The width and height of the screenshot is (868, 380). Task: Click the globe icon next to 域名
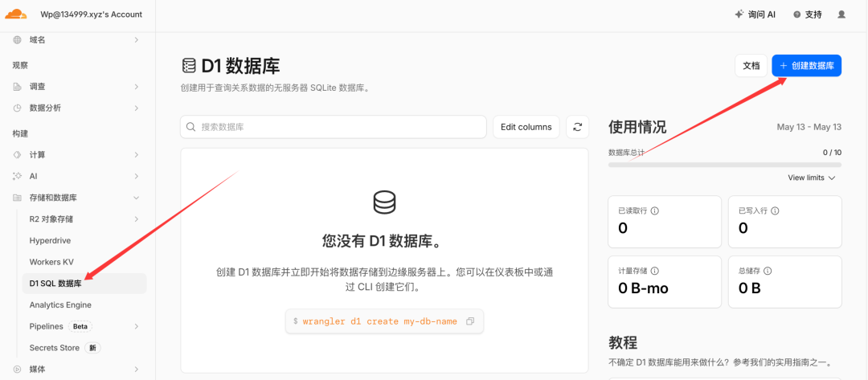click(17, 40)
